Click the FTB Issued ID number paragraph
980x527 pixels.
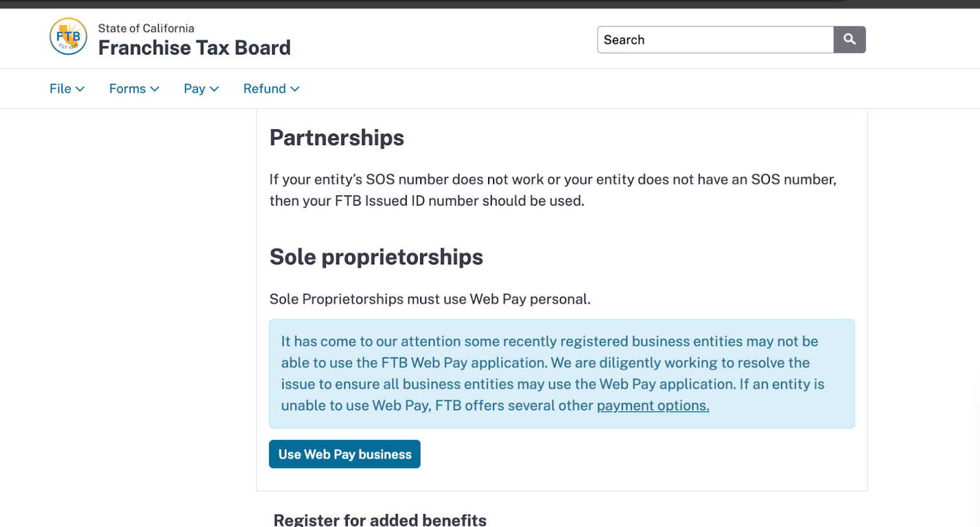(x=552, y=190)
